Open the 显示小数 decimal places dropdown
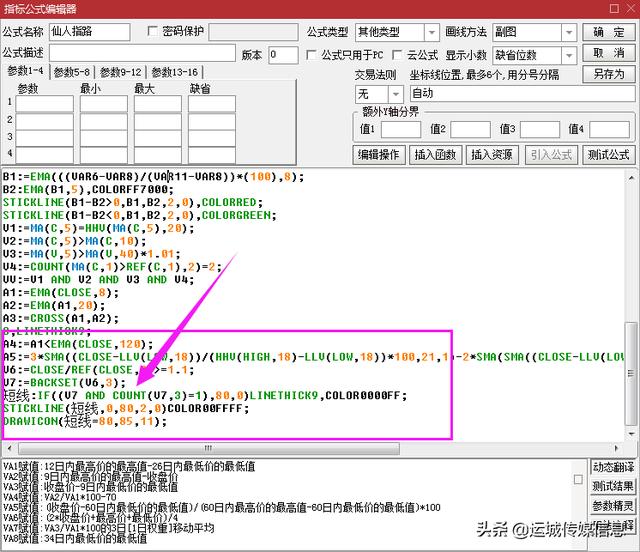640x552 pixels. pyautogui.click(x=569, y=55)
